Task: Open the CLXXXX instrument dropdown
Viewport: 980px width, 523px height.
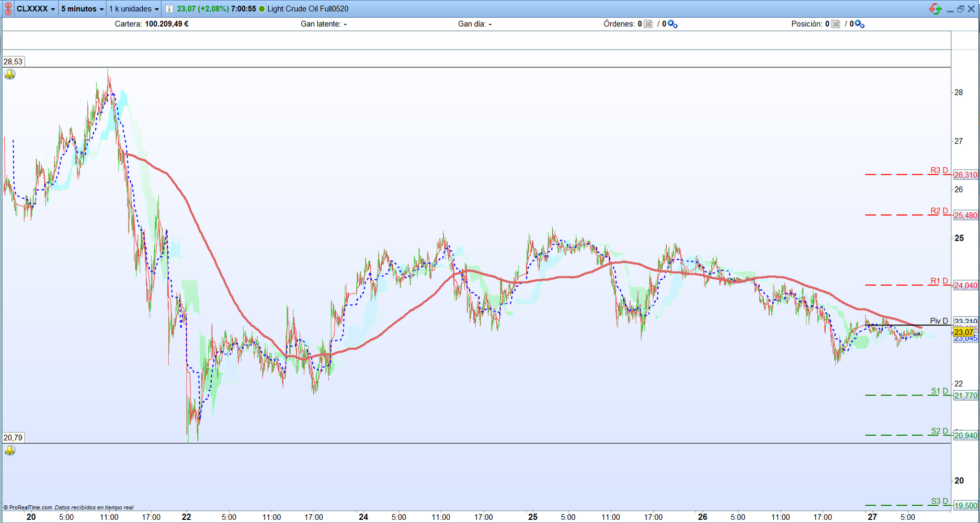Action: [36, 9]
